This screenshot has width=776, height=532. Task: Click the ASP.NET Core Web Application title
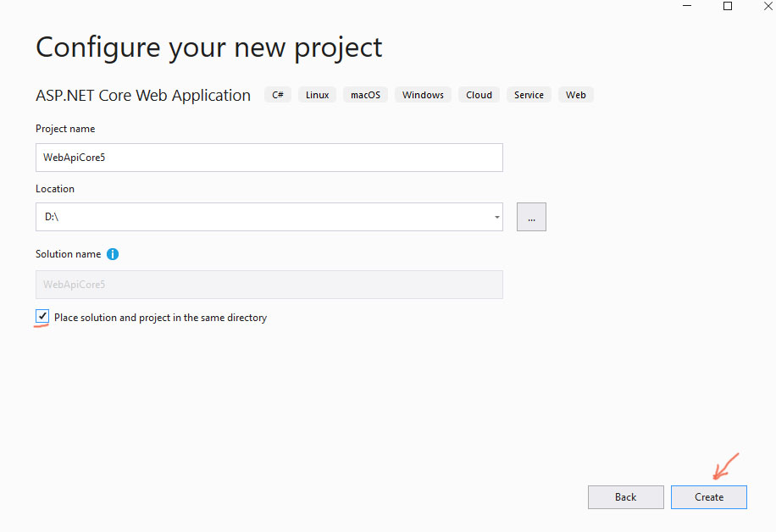(143, 96)
